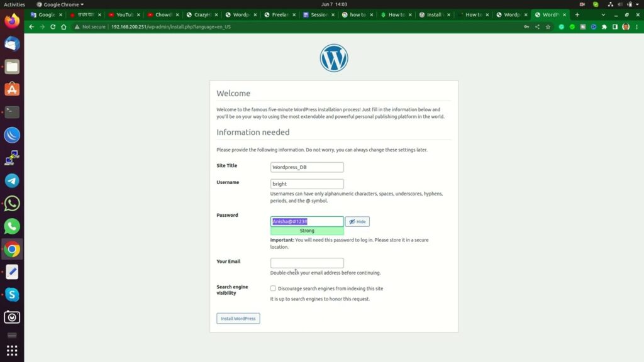Open a new Chrome tab
Viewport: 644px width, 362px height.
point(577,15)
